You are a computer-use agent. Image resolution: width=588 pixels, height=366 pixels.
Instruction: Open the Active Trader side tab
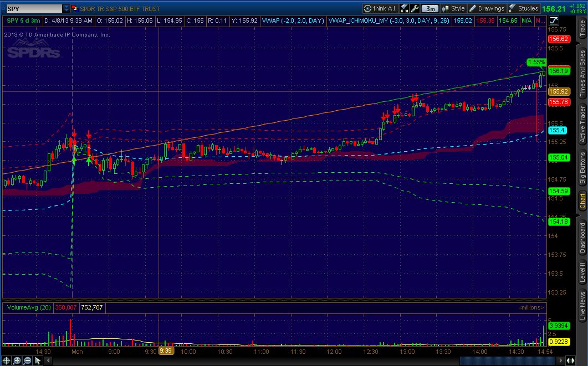click(x=582, y=125)
